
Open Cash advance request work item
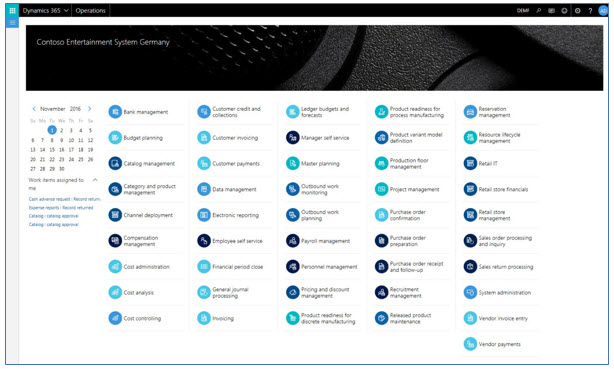[65, 199]
